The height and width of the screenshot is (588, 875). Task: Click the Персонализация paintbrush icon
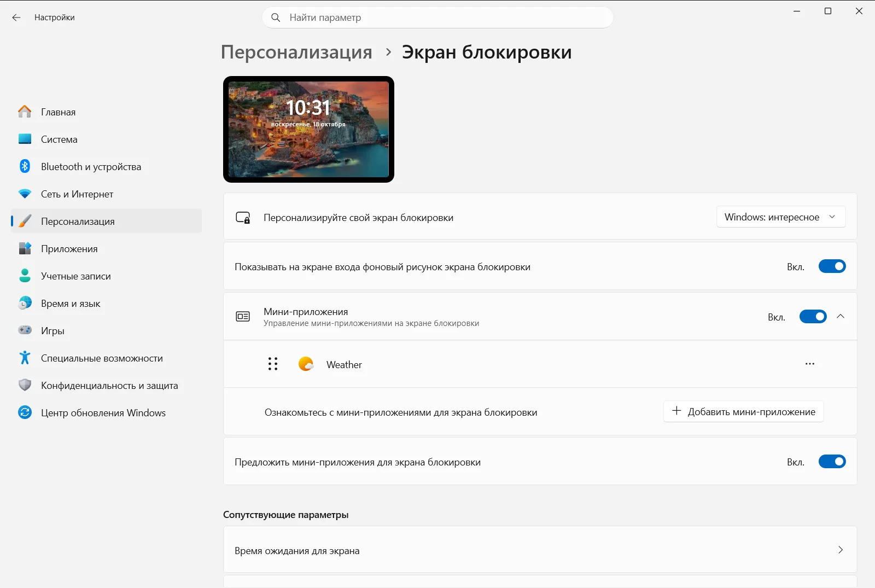tap(25, 221)
